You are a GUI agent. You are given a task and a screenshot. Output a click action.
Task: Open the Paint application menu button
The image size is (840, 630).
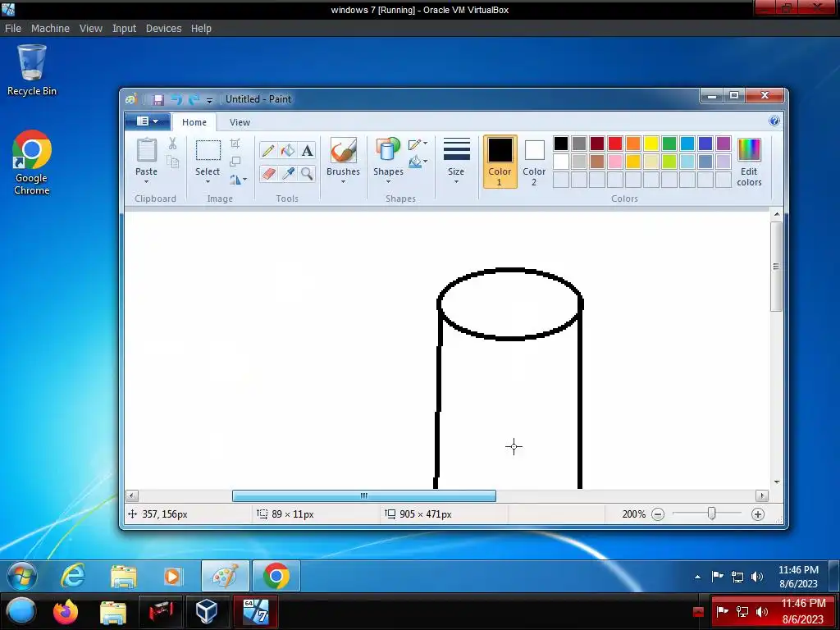coord(148,121)
